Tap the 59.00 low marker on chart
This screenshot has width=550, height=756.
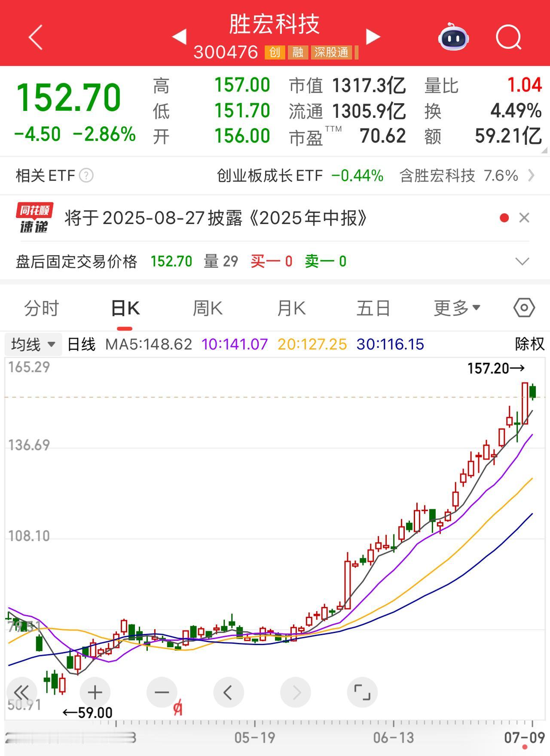coord(88,713)
